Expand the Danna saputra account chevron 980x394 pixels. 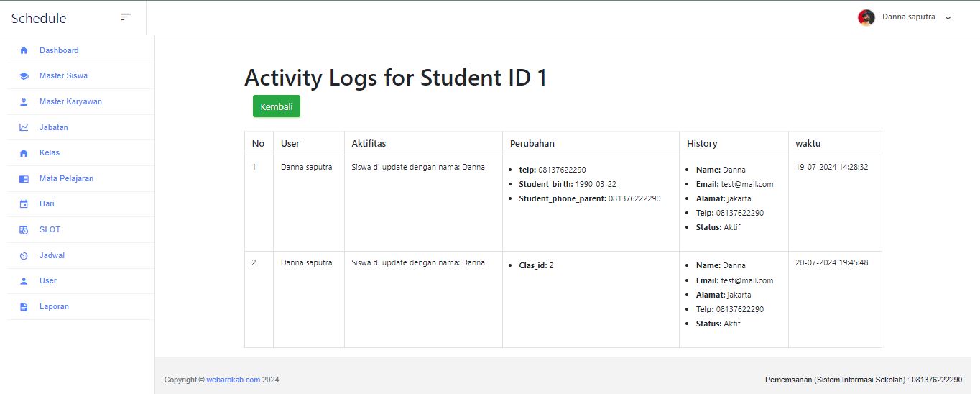pos(948,18)
